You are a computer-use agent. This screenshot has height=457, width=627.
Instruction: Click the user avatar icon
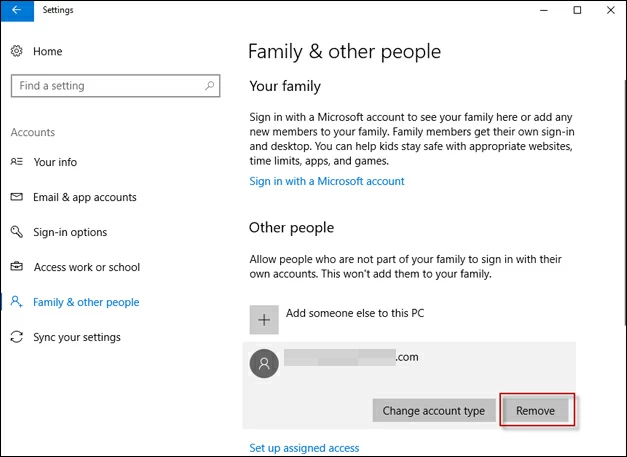tap(264, 364)
